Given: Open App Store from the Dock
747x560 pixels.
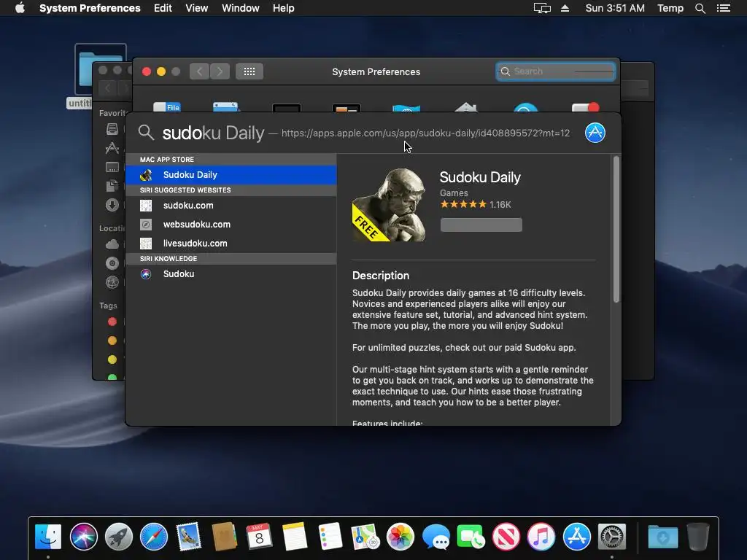Looking at the screenshot, I should (576, 536).
